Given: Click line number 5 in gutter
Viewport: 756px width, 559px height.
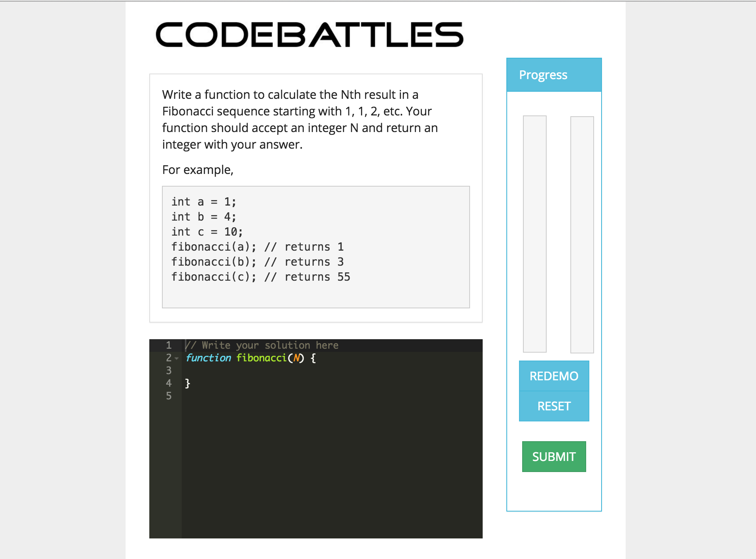Looking at the screenshot, I should [x=169, y=396].
